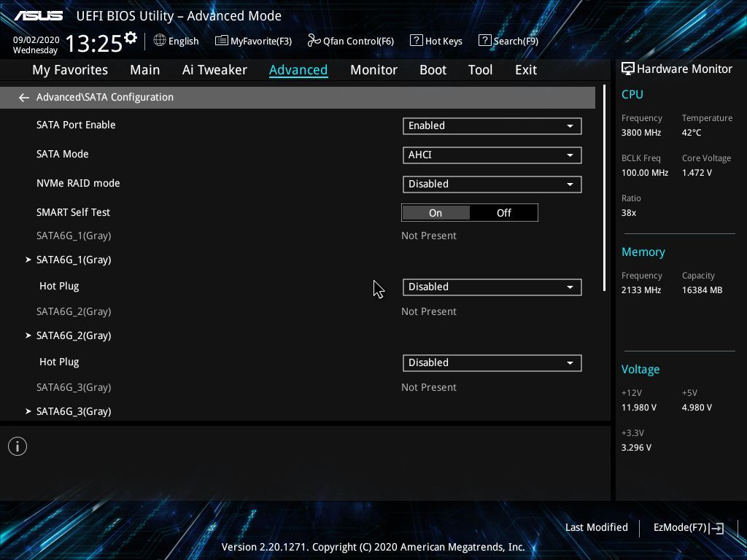Set SMART Self Test to On
747x560 pixels.
click(x=436, y=213)
